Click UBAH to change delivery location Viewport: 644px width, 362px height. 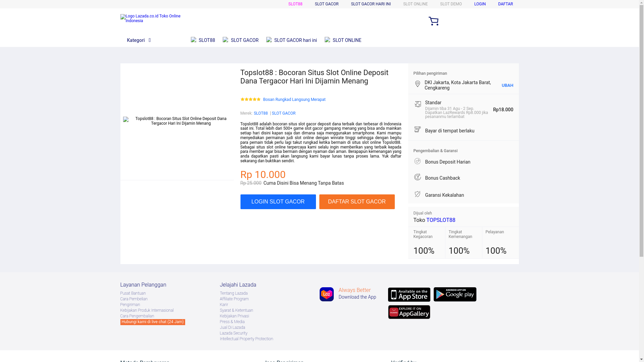tap(507, 85)
